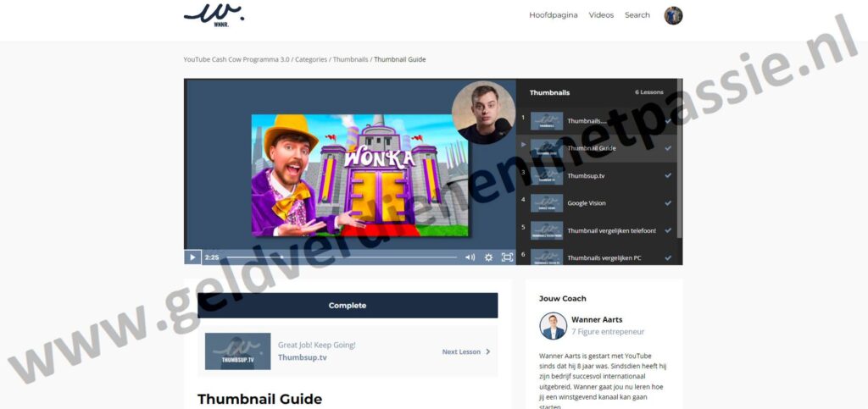Screen dimensions: 868x409
Task: Click the Thumbnails breadcrumb link
Action: tap(350, 60)
